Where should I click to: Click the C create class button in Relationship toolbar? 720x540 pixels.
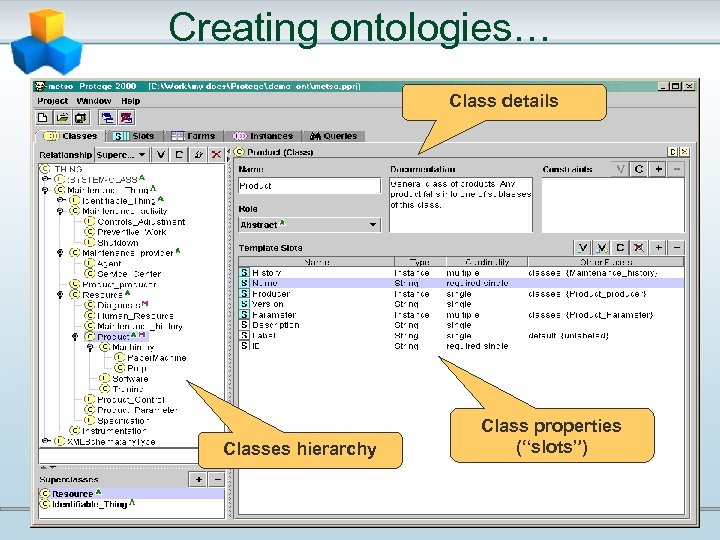click(179, 155)
